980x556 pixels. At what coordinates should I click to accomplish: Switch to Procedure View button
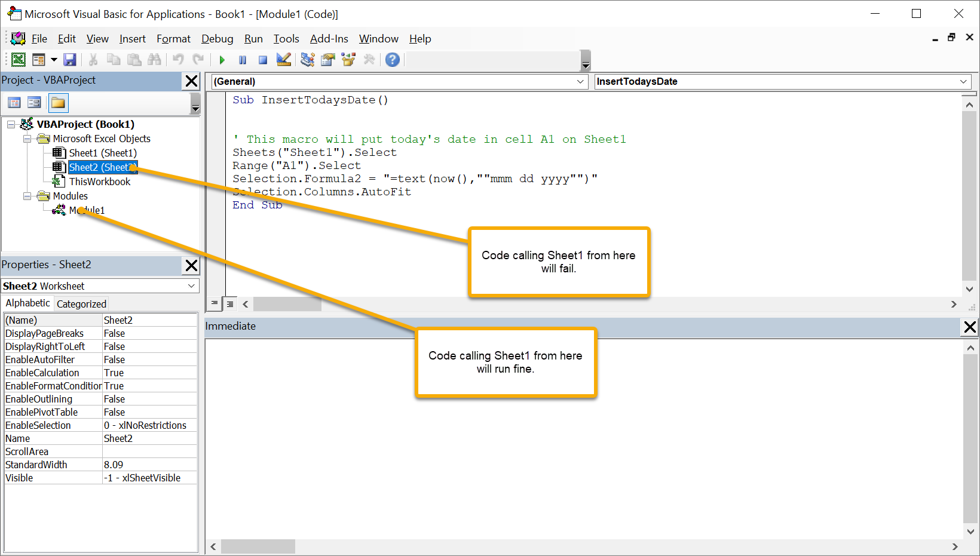tap(215, 303)
